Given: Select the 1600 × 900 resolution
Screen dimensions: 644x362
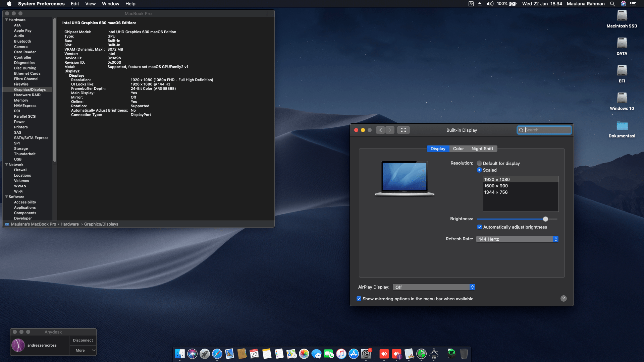Looking at the screenshot, I should pos(496,186).
